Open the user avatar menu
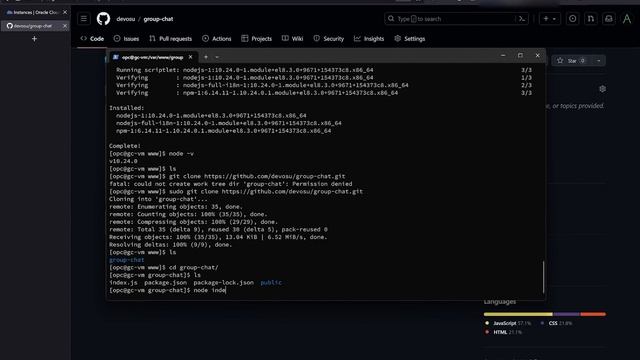Screen dimensions: 640x360 [x=627, y=19]
